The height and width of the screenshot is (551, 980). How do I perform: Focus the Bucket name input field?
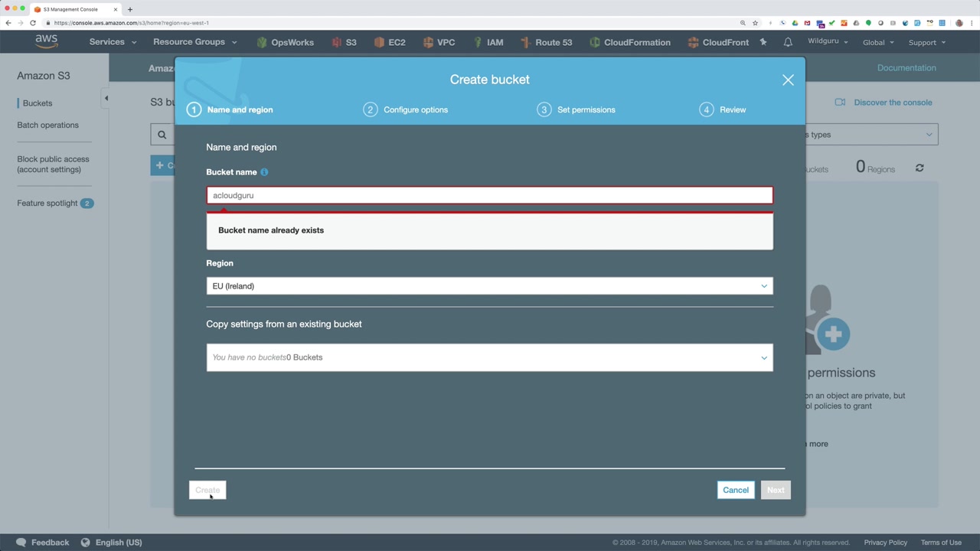pos(490,195)
